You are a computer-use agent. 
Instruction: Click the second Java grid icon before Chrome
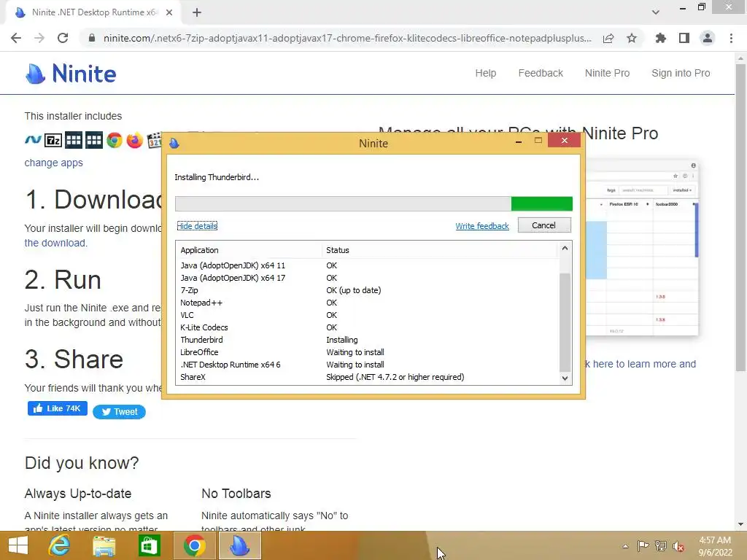[x=94, y=141]
